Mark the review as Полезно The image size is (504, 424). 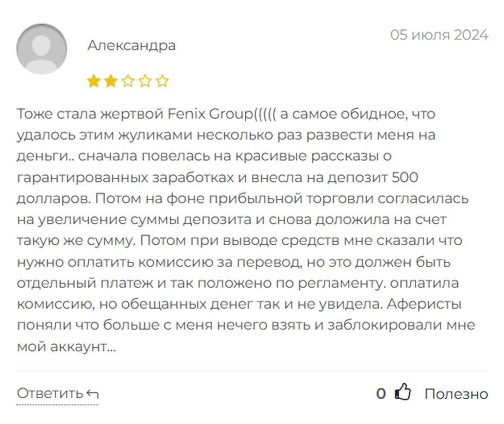(x=456, y=394)
